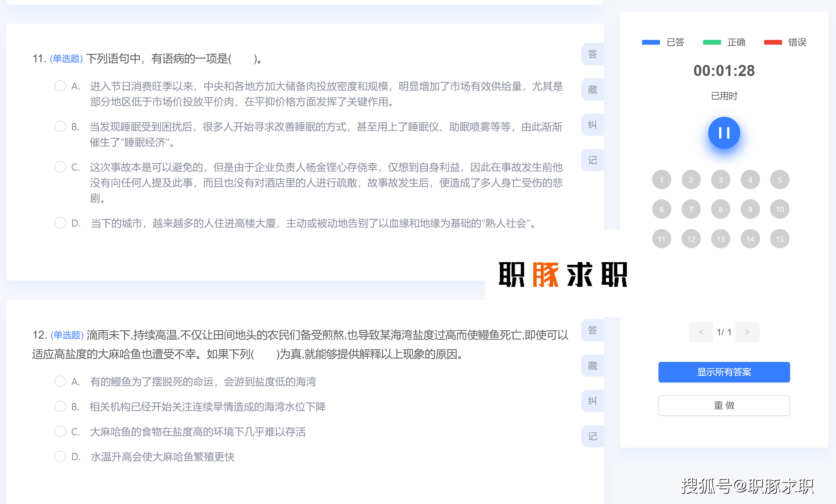This screenshot has width=836, height=504.
Task: Click the 重做 redo button
Action: [724, 405]
